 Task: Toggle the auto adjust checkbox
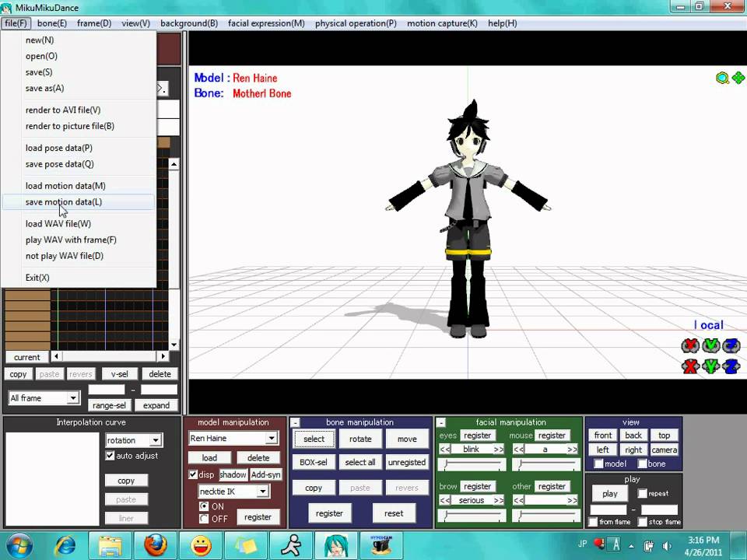click(110, 456)
